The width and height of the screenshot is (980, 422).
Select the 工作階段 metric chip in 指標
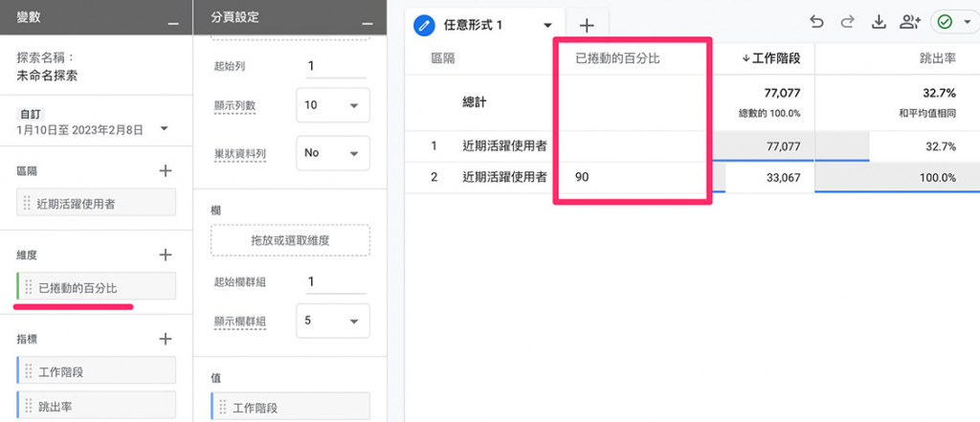coord(97,371)
